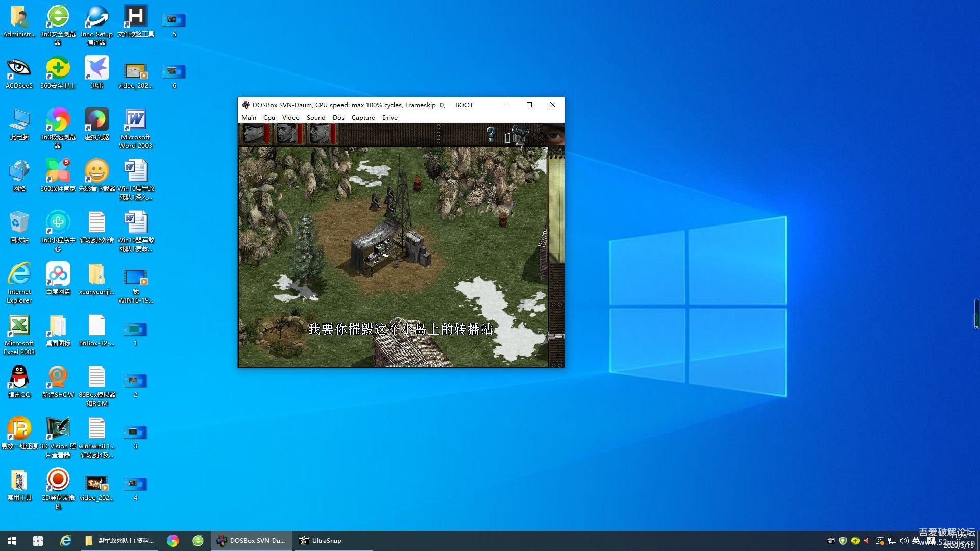This screenshot has width=980, height=551.
Task: Click the volume speaker tray icon
Action: coord(904,541)
